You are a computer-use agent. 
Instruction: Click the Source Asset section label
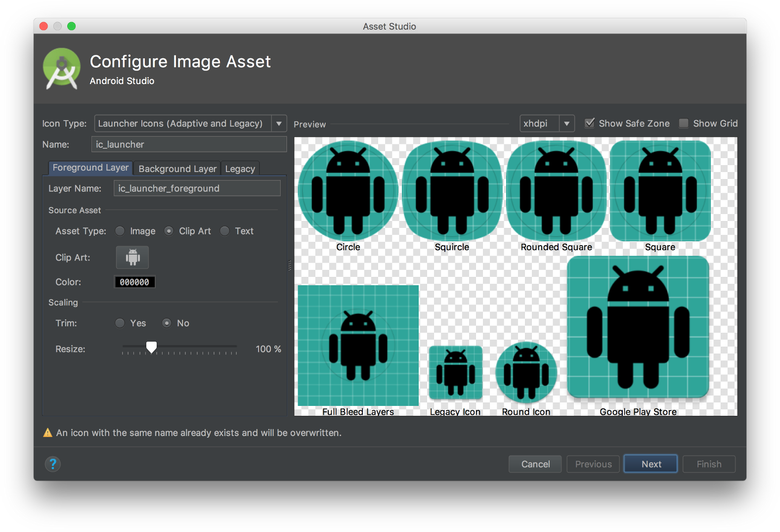pyautogui.click(x=75, y=210)
